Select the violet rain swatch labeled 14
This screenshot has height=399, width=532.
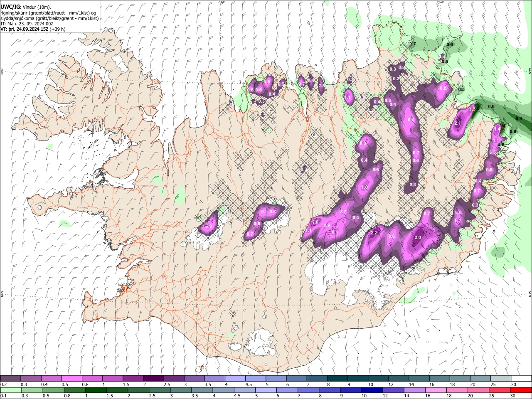point(414,390)
